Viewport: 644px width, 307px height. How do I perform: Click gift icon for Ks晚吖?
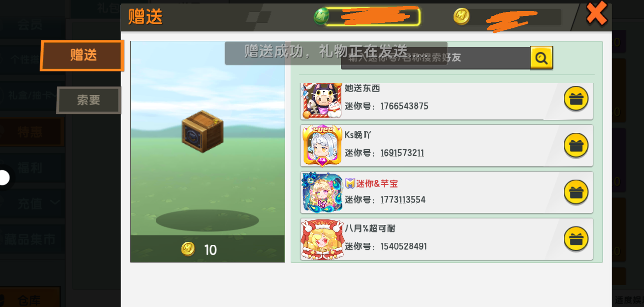[576, 146]
